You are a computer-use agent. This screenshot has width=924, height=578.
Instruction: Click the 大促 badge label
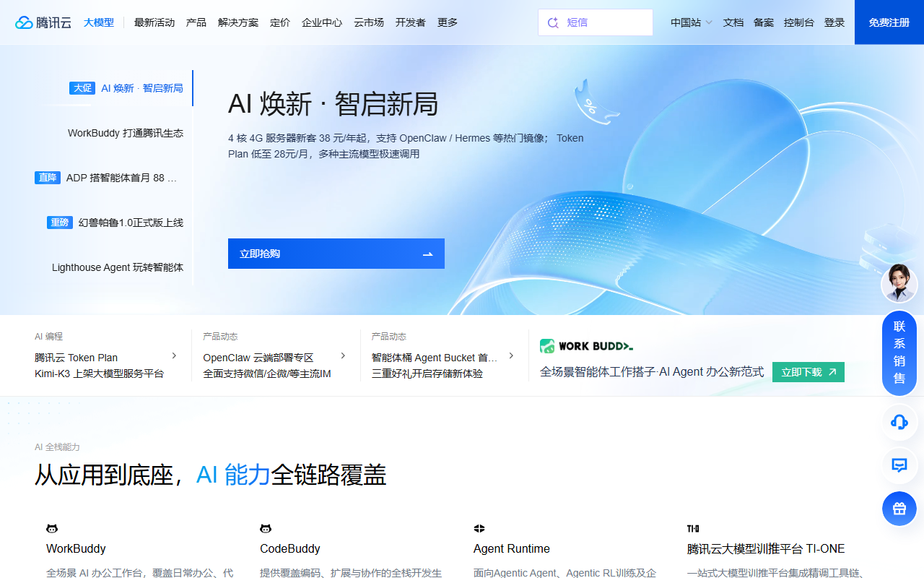point(82,88)
